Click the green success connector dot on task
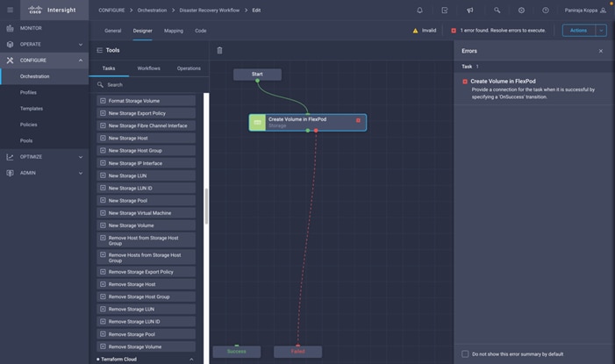 (307, 131)
